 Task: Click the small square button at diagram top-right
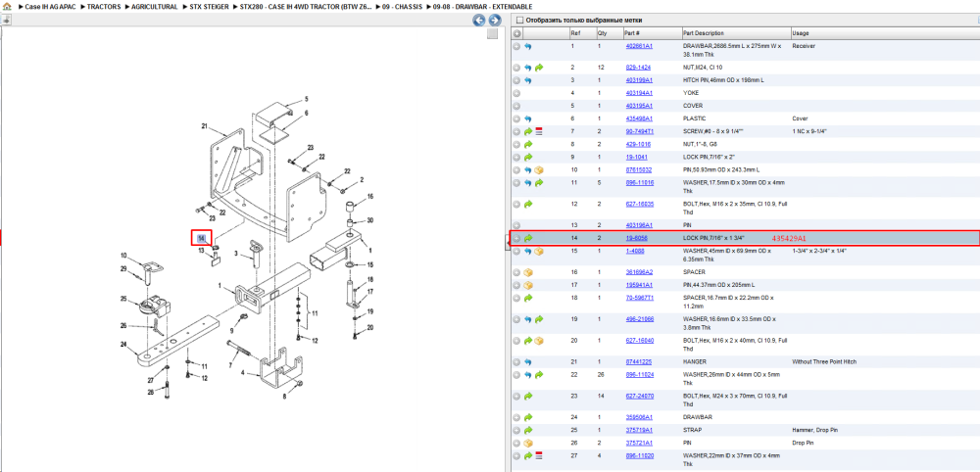(493, 33)
